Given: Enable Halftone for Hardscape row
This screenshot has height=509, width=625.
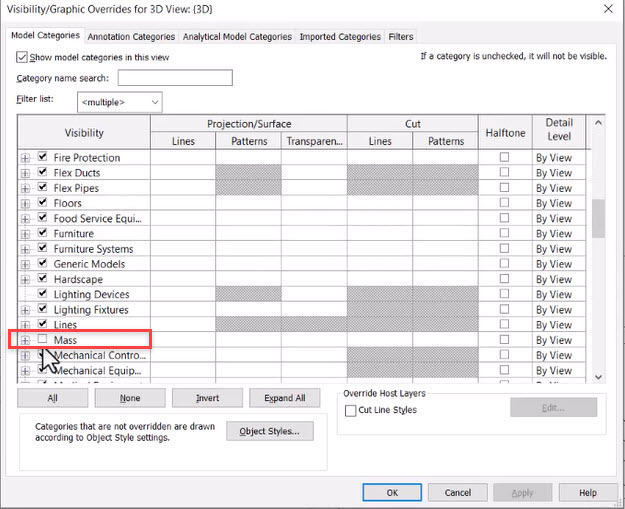Looking at the screenshot, I should coord(504,279).
